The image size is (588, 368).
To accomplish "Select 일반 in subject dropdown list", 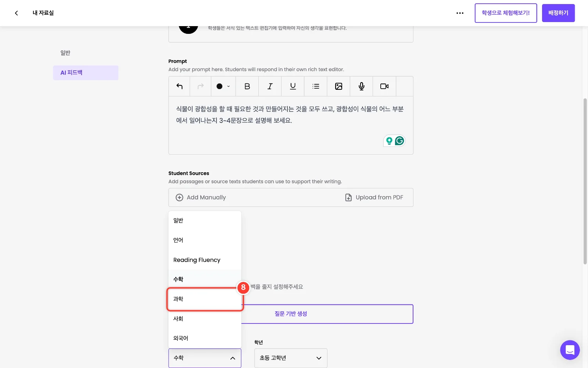I will coord(205,220).
